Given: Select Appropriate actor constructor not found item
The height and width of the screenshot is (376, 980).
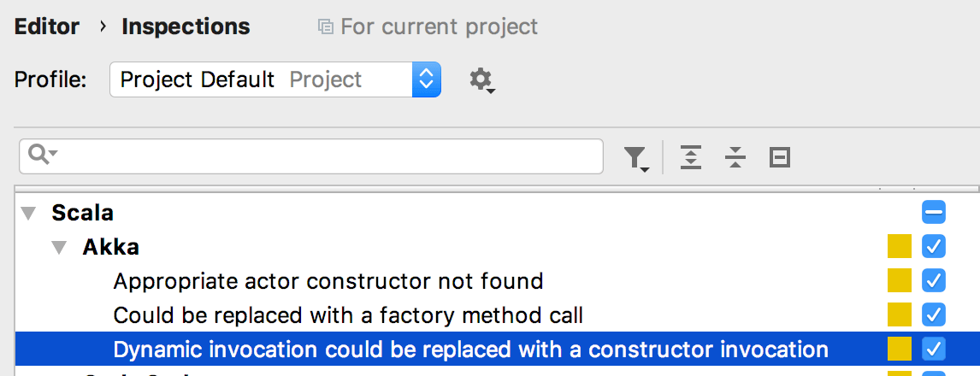Looking at the screenshot, I should tap(328, 281).
